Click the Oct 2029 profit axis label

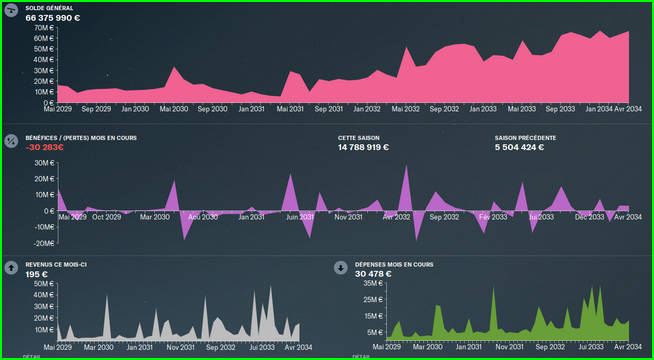[107, 217]
